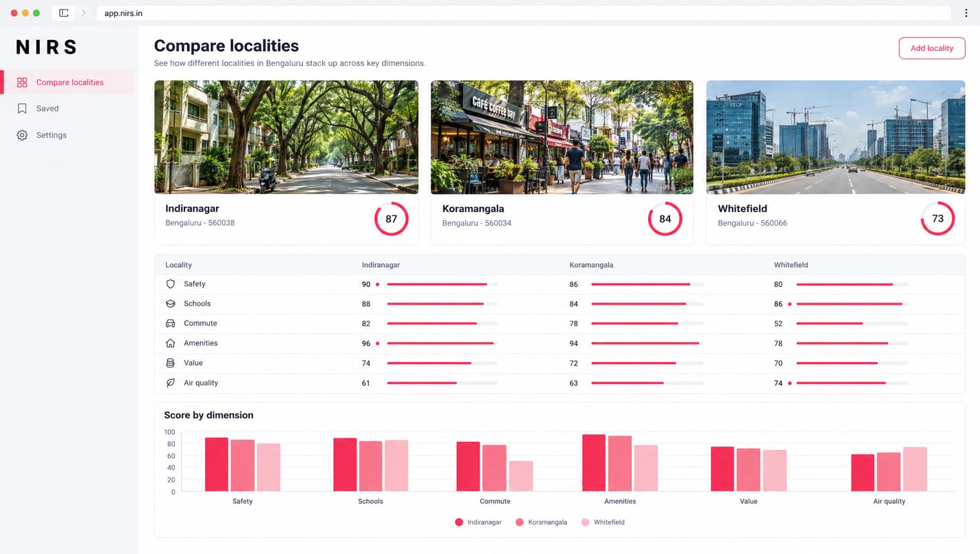Viewport: 980px width, 554px height.
Task: Click the Saved bookmark icon
Action: coord(22,109)
